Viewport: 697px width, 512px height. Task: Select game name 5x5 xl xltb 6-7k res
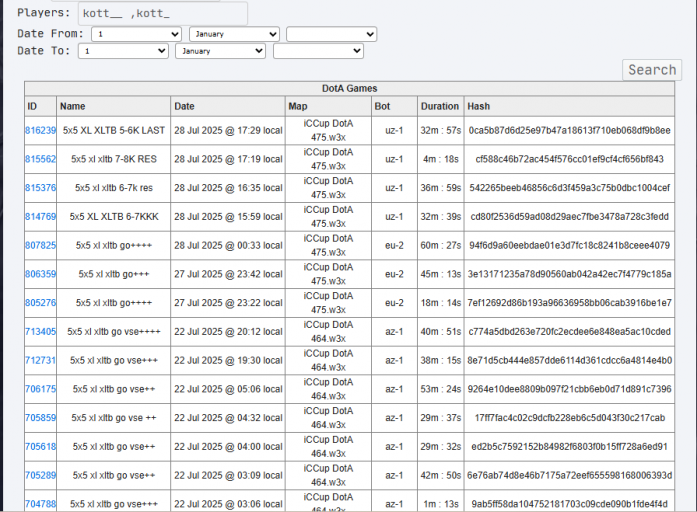[114, 188]
